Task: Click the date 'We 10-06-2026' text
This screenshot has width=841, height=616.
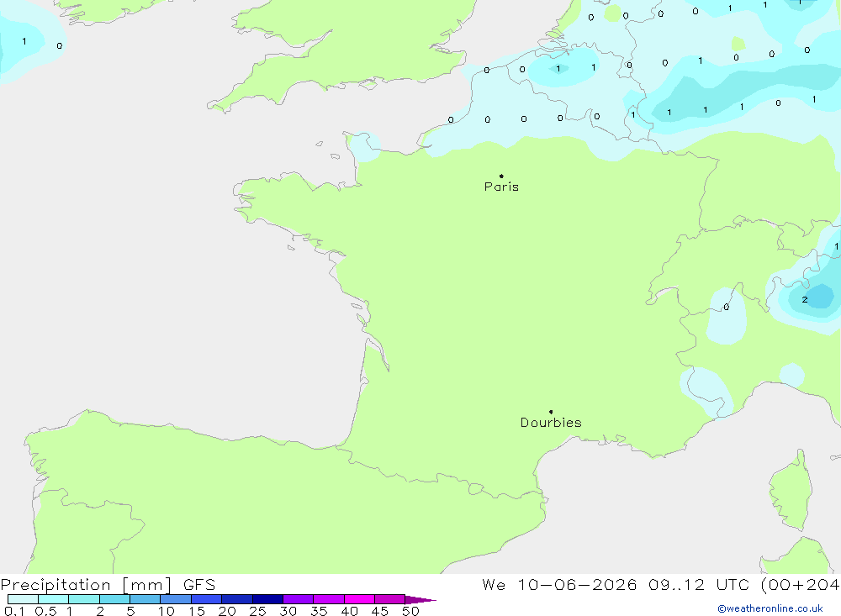Action: coord(559,585)
